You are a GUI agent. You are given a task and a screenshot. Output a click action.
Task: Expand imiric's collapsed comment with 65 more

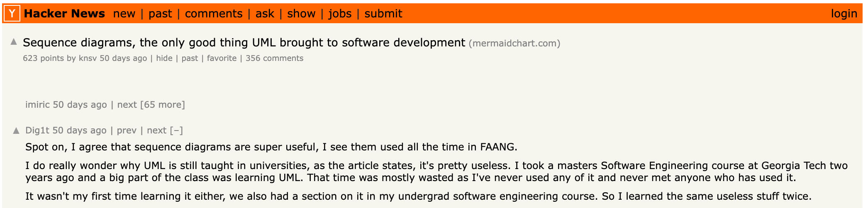[163, 105]
